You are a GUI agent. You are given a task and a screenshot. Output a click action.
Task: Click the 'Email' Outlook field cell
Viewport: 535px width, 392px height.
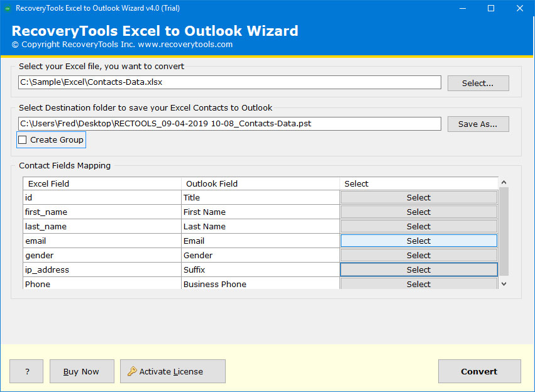(x=260, y=241)
